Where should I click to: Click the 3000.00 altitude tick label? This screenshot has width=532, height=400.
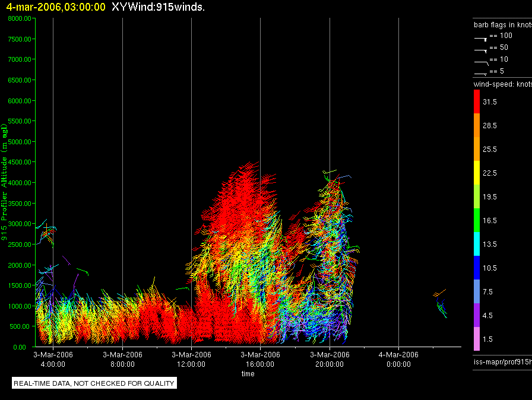coord(20,224)
